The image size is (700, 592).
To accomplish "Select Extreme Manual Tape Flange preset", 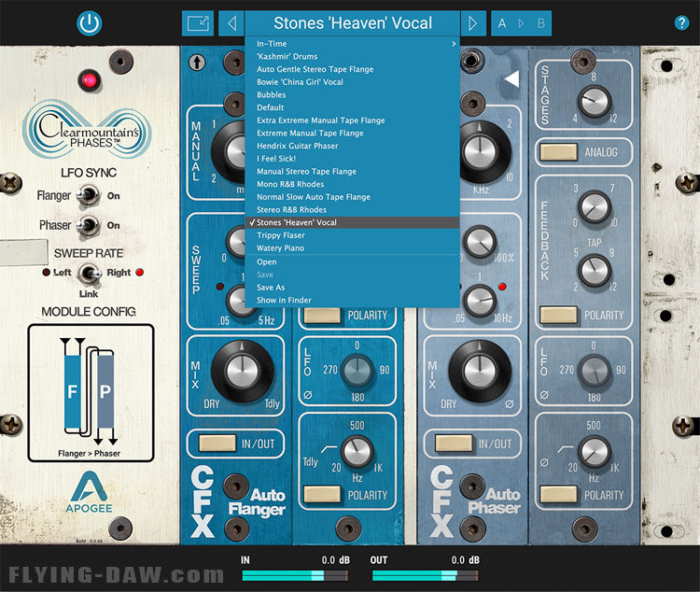I will (x=352, y=134).
